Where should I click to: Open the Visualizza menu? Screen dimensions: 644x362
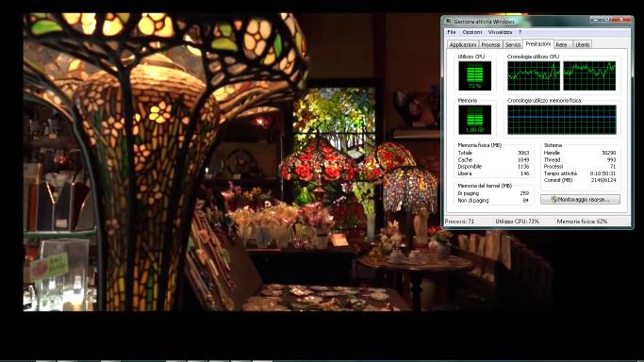(x=500, y=32)
